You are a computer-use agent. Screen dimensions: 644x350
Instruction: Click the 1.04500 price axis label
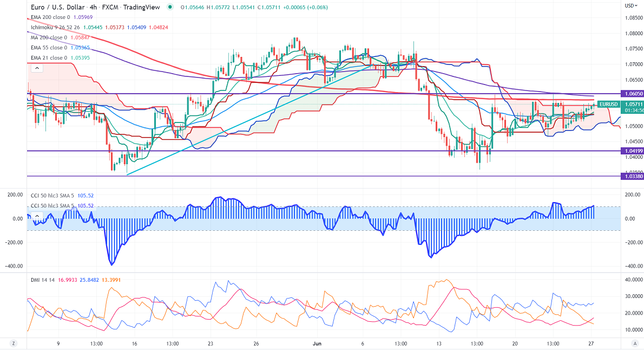634,141
